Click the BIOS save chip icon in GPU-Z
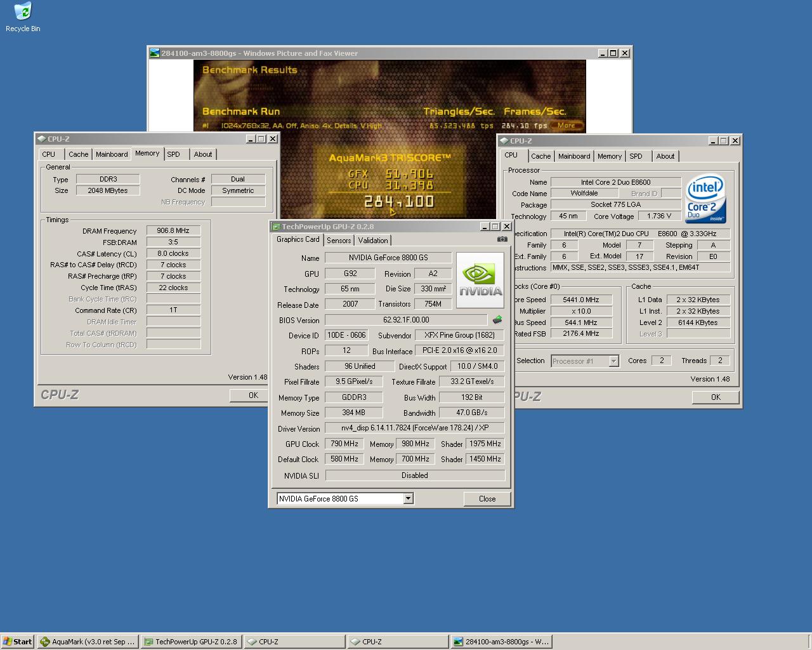812x650 pixels. tap(497, 320)
